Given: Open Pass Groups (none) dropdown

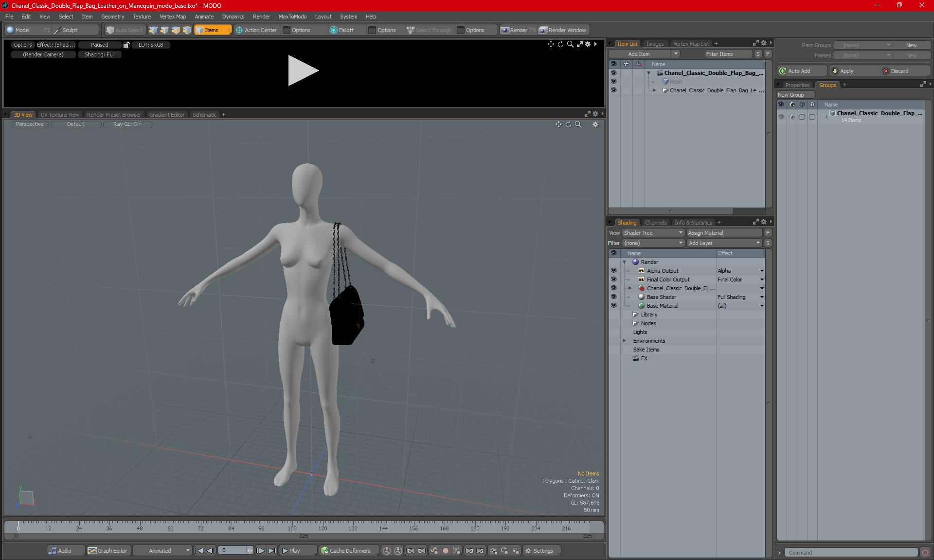Looking at the screenshot, I should (862, 45).
